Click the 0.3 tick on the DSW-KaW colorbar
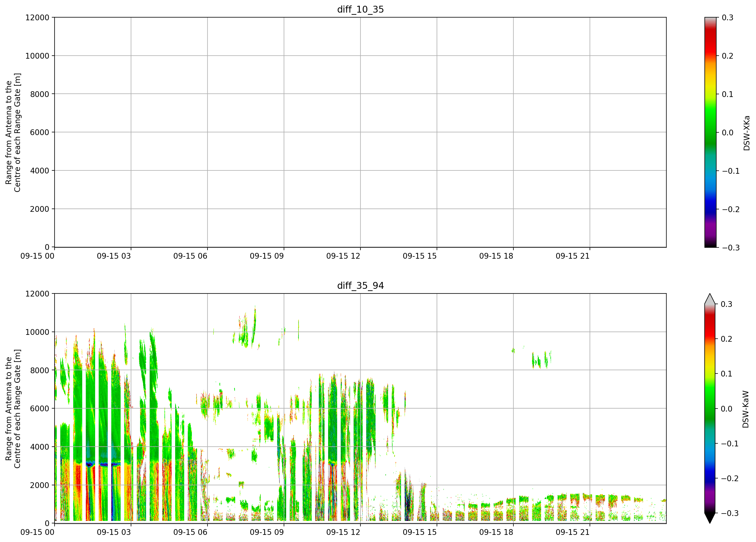The width and height of the screenshot is (756, 542). point(727,304)
